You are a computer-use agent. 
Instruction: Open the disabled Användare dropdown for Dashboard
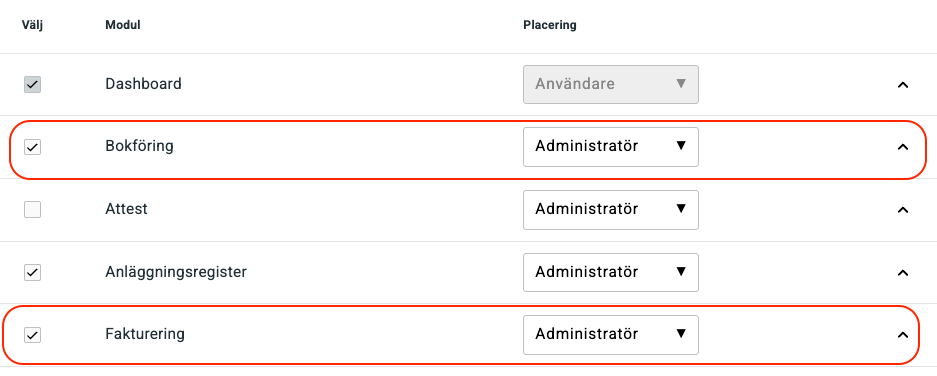tap(611, 84)
